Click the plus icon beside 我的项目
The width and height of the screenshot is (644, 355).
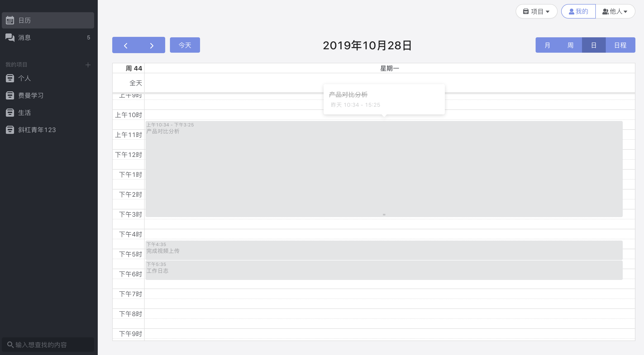pyautogui.click(x=88, y=65)
